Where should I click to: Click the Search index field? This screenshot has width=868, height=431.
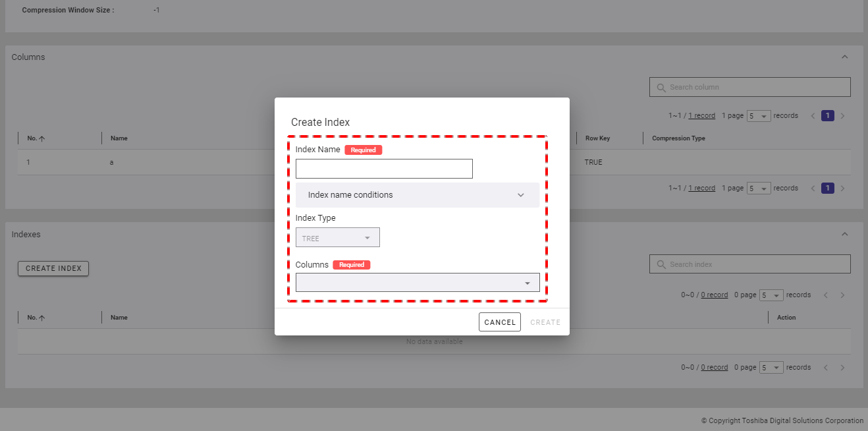pos(749,264)
